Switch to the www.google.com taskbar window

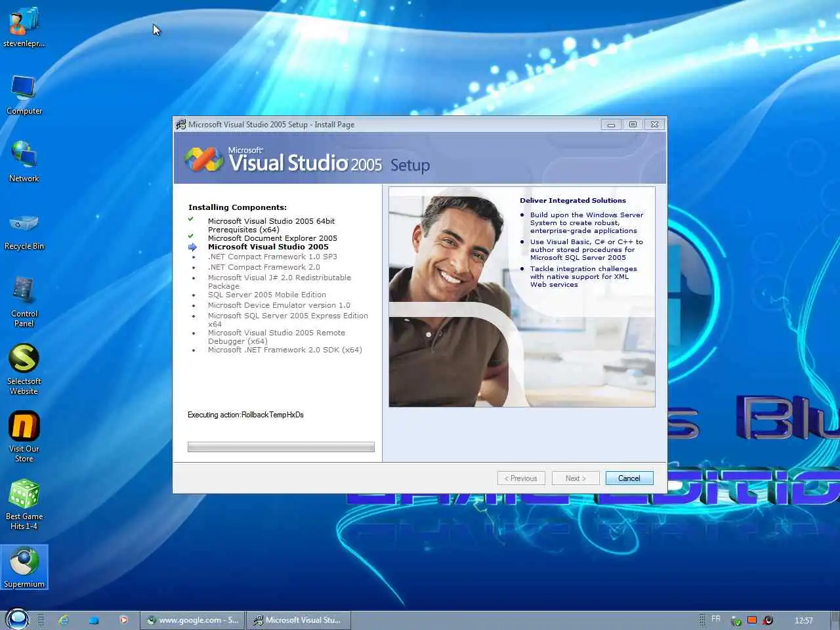tap(192, 619)
